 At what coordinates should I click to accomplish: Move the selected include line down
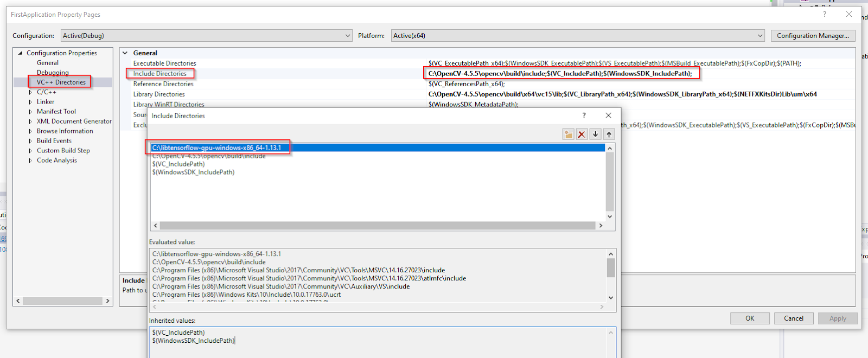coord(595,134)
